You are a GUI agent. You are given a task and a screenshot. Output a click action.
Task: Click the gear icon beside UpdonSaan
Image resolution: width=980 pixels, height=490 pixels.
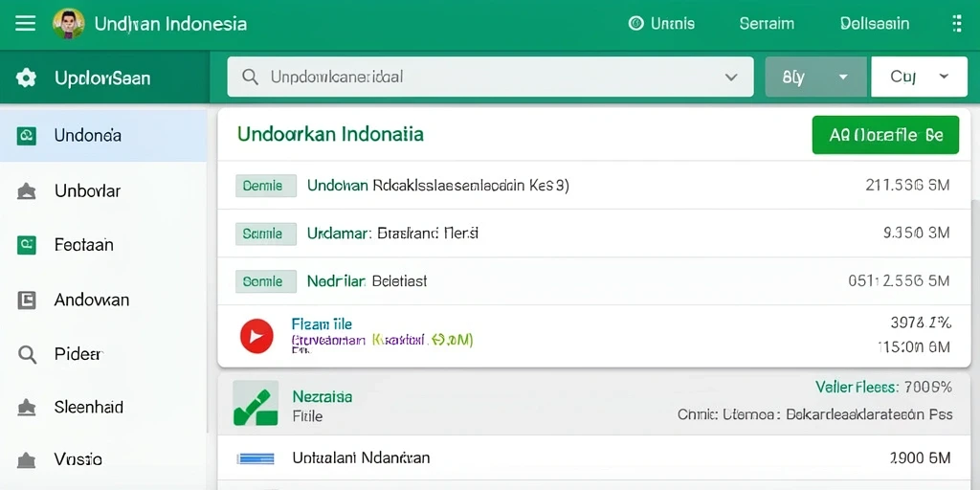pyautogui.click(x=26, y=78)
